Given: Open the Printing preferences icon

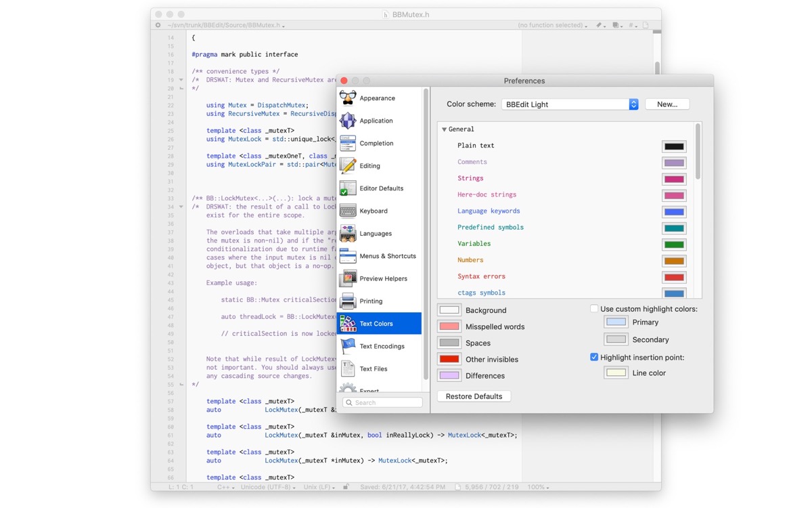Looking at the screenshot, I should coord(348,301).
